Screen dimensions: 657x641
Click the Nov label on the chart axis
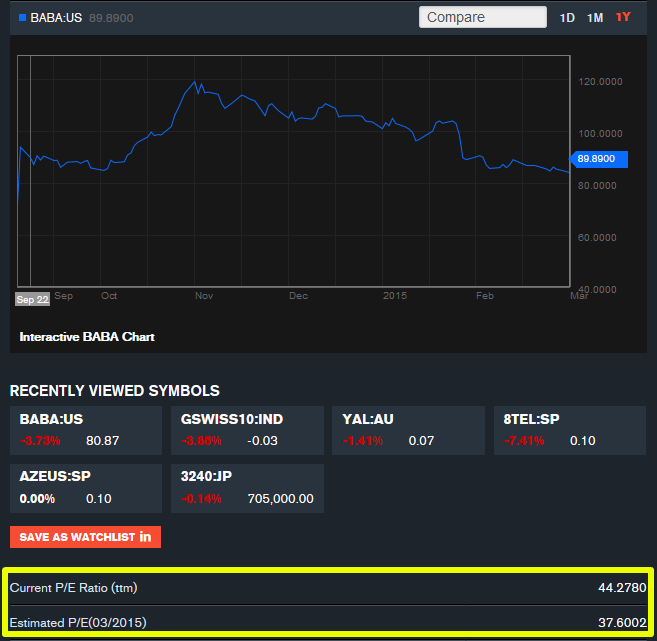tap(204, 296)
